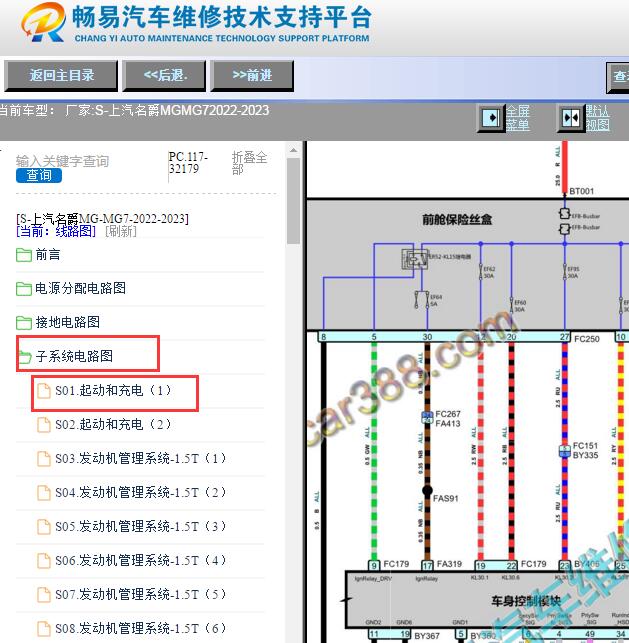Open S07.发动机管理系统-1.5T (5)
Image resolution: width=629 pixels, height=643 pixels.
tap(141, 594)
